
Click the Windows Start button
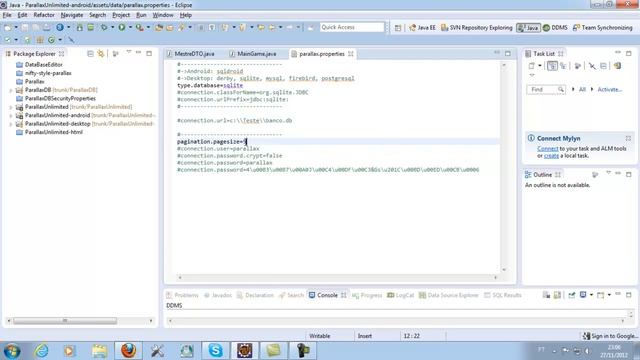click(12, 351)
